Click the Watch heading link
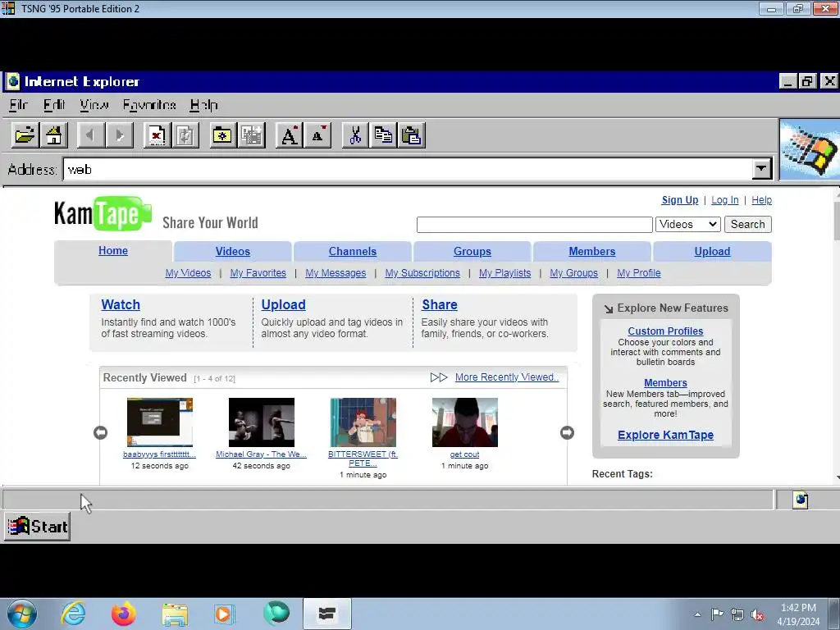The width and height of the screenshot is (840, 630). coord(121,305)
